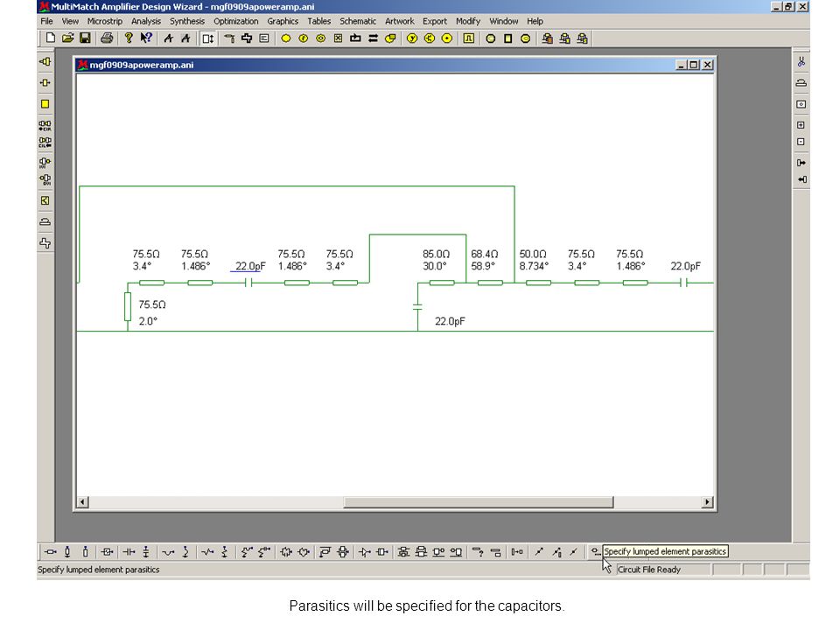Click the horizontal scrollbar right arrow
This screenshot has height=630, width=840.
click(707, 502)
